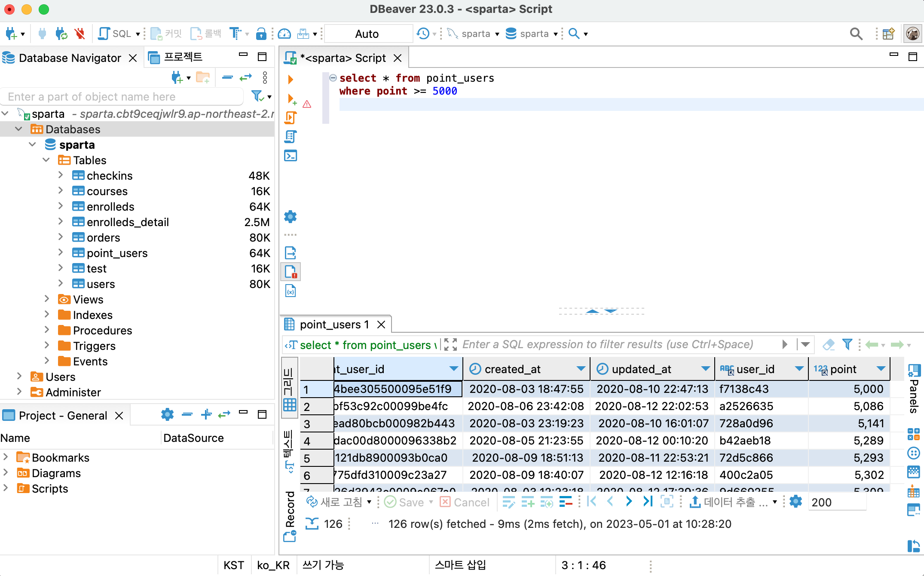Click the delete row icon in results toolbar
924x576 pixels.
(566, 502)
